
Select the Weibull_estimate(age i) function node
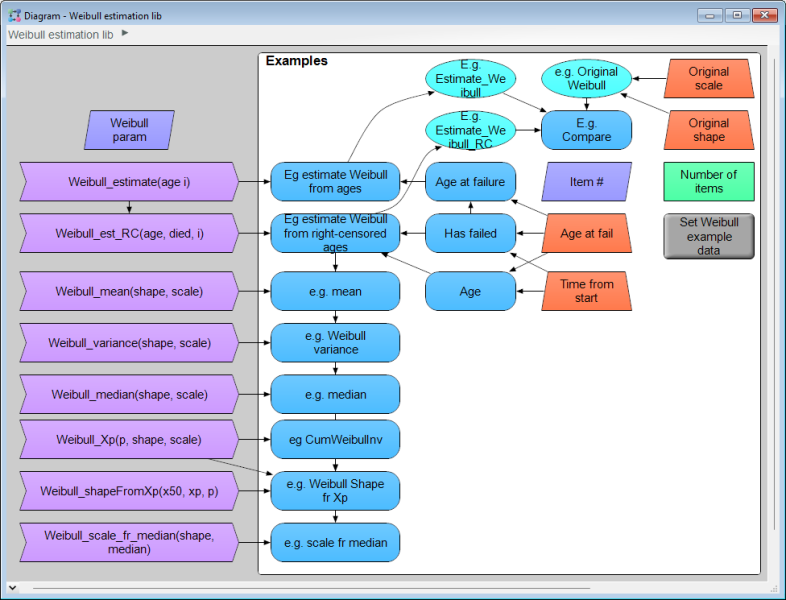click(129, 181)
